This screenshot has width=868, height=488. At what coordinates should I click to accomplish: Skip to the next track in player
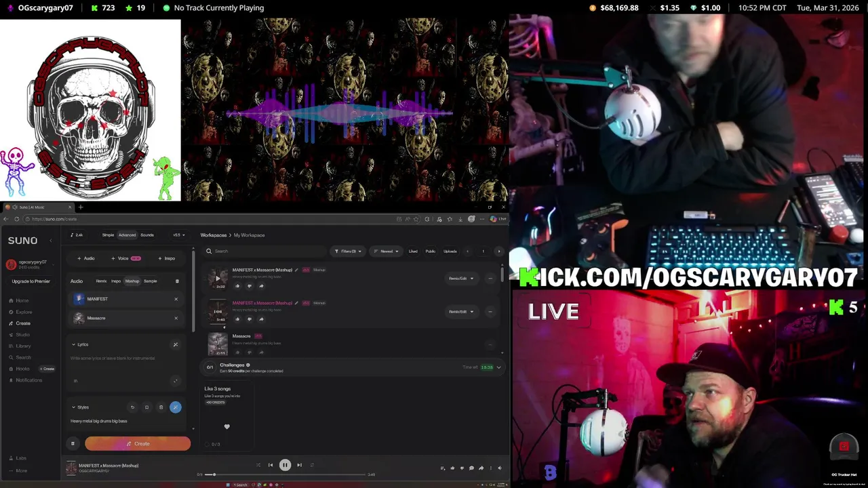pyautogui.click(x=299, y=465)
